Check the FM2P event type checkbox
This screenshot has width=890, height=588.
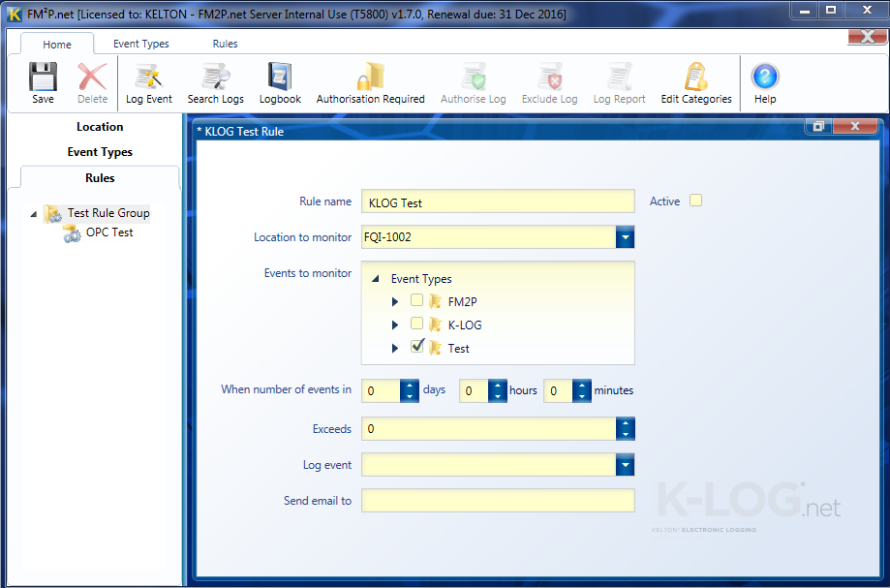click(x=416, y=300)
